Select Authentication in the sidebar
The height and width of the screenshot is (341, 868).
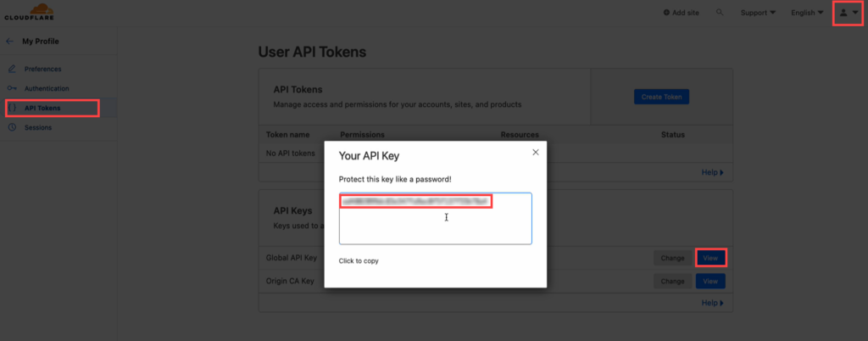pyautogui.click(x=47, y=88)
